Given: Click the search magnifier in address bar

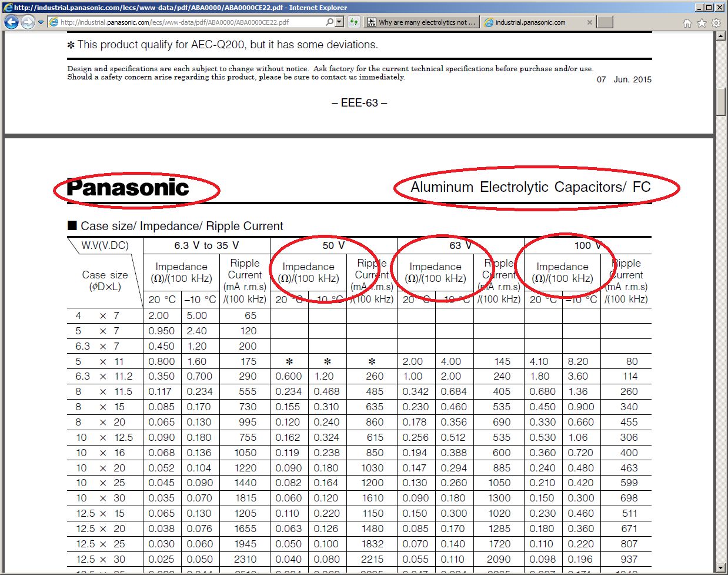Looking at the screenshot, I should (x=330, y=22).
